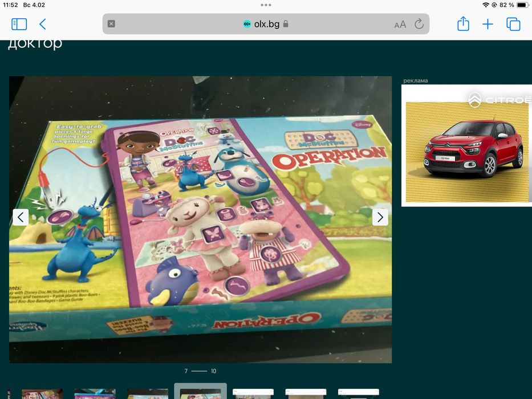Tap the 11:52 clock in status bar
This screenshot has width=532, height=399.
(x=10, y=5)
